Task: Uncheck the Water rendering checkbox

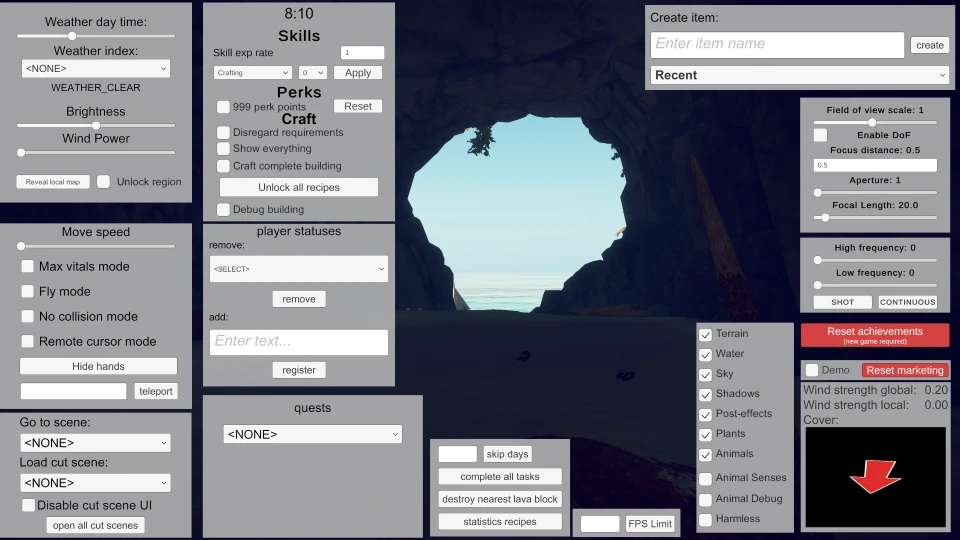Action: click(706, 354)
